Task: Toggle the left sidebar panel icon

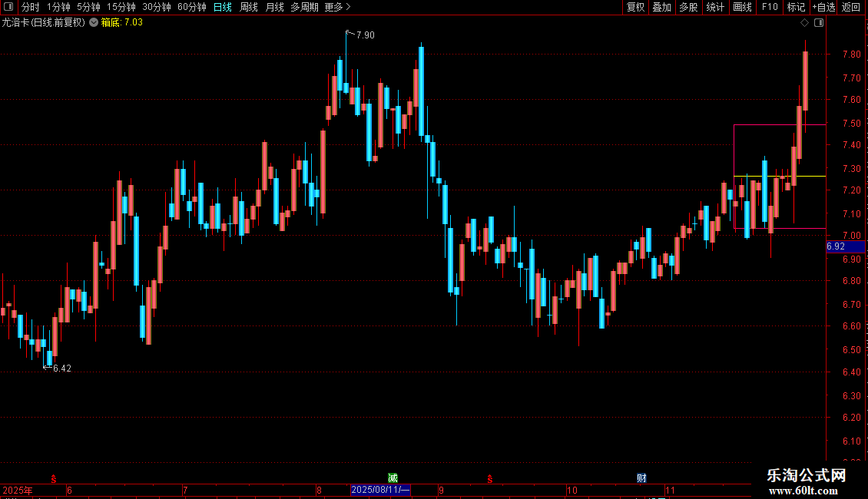Action: [8, 7]
